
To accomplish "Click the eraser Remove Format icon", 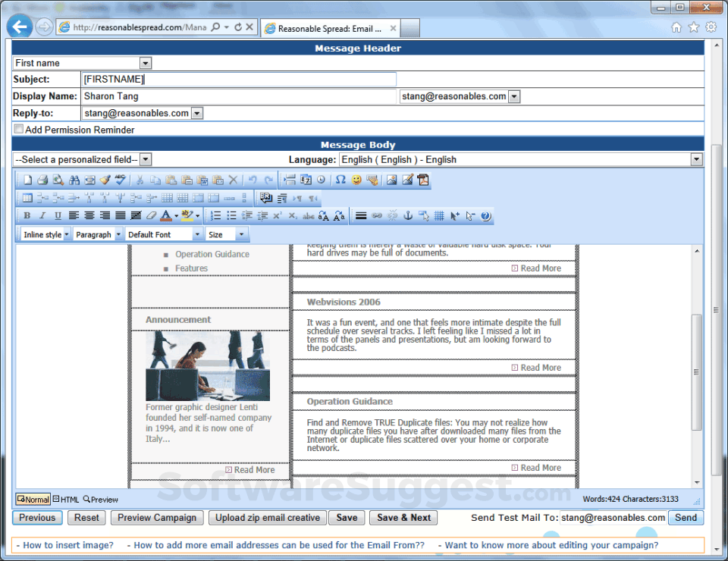I will click(152, 216).
